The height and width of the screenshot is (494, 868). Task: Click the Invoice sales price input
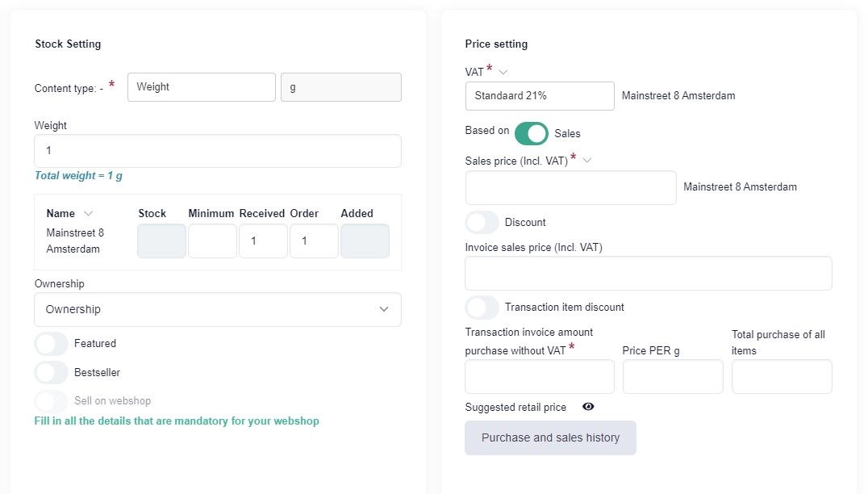(648, 273)
